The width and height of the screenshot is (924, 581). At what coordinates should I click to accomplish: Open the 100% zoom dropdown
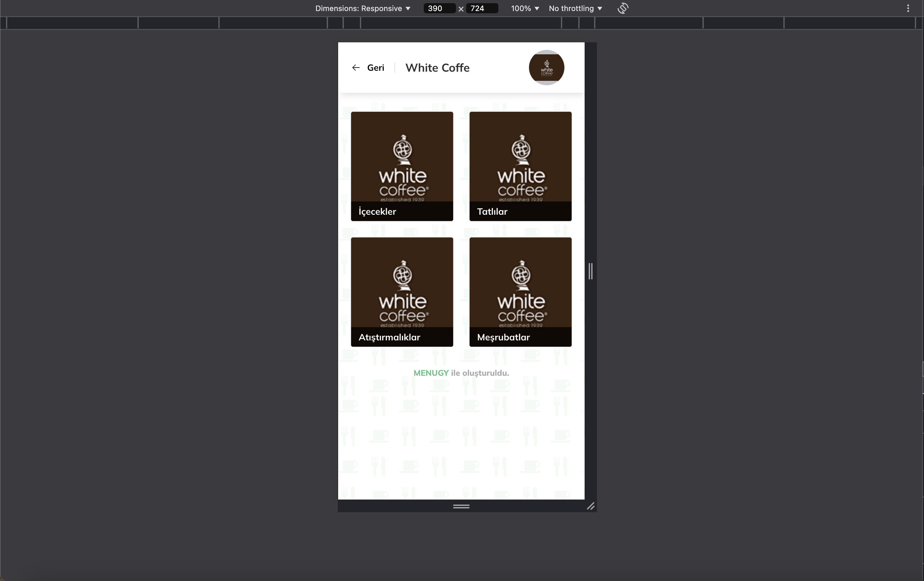click(x=525, y=9)
